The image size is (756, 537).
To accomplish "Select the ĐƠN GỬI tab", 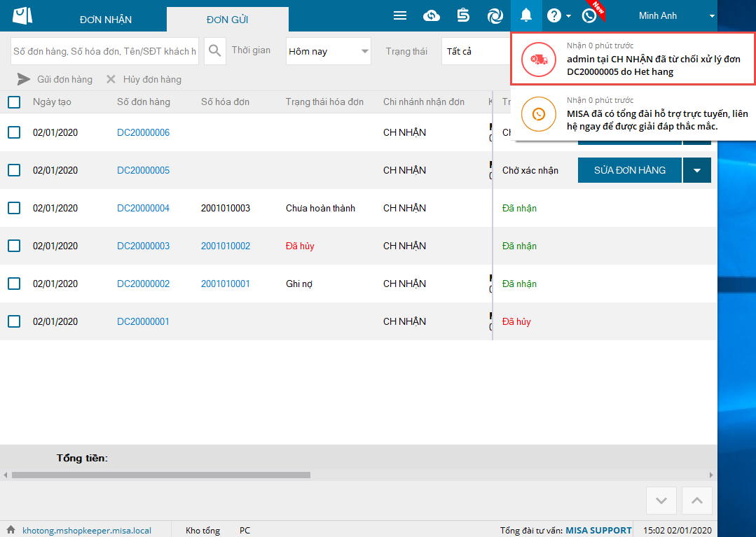I will click(x=227, y=20).
